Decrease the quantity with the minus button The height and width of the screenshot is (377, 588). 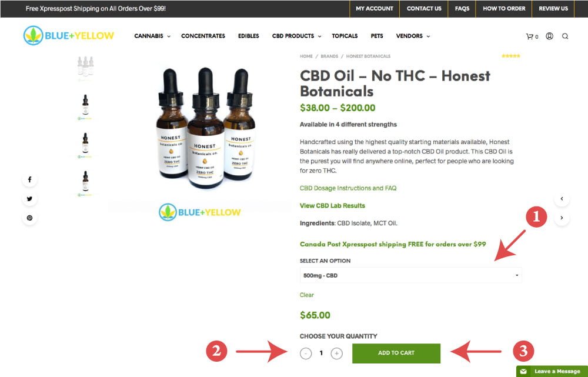306,353
